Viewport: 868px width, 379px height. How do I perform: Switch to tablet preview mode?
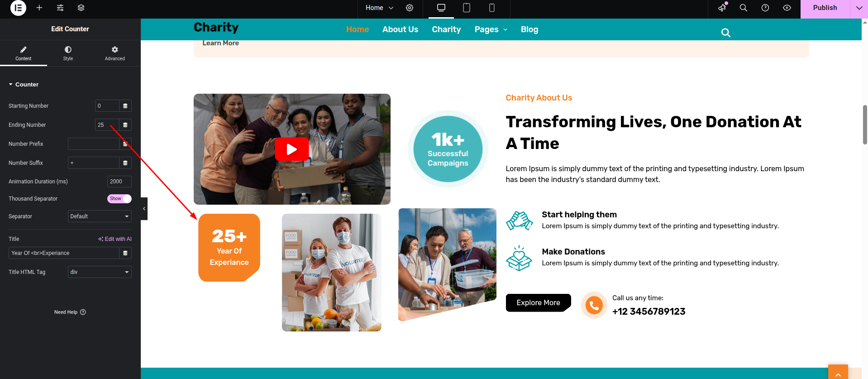467,8
